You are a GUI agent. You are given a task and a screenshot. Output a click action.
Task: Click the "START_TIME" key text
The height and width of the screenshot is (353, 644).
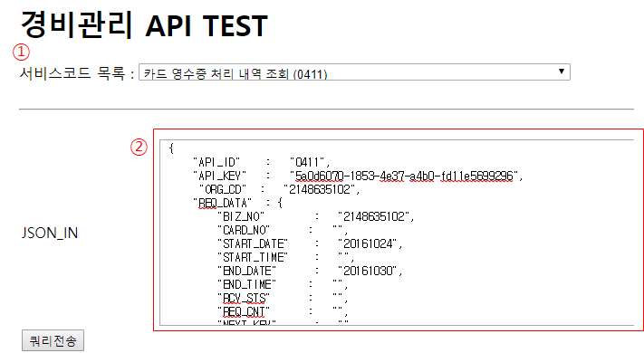[253, 257]
